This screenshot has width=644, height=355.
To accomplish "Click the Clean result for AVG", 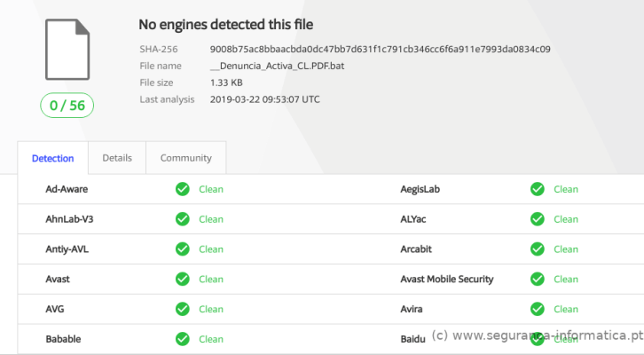I will click(x=211, y=310).
